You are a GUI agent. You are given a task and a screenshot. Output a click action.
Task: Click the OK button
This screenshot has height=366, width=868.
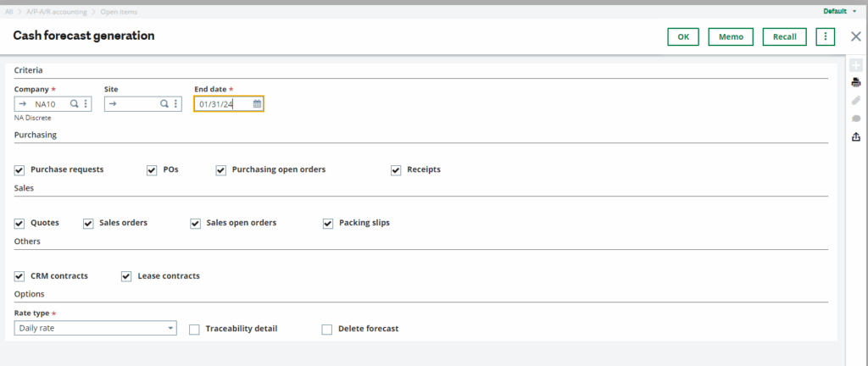[683, 37]
